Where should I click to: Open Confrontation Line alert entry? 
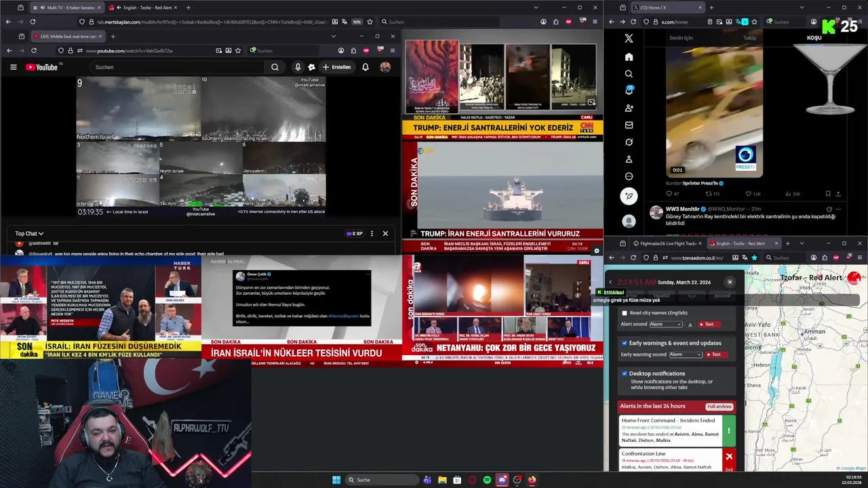(x=677, y=460)
